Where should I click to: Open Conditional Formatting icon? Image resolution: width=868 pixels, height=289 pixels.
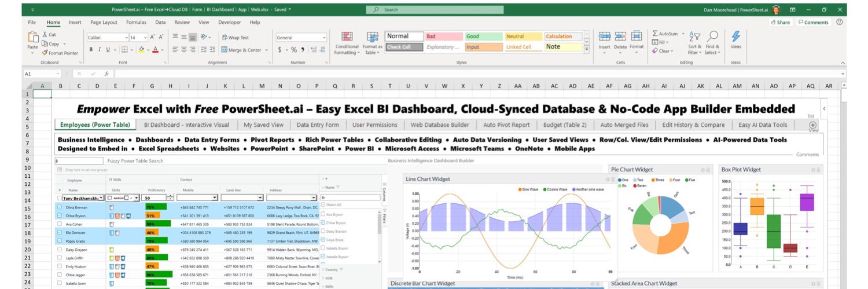point(347,36)
